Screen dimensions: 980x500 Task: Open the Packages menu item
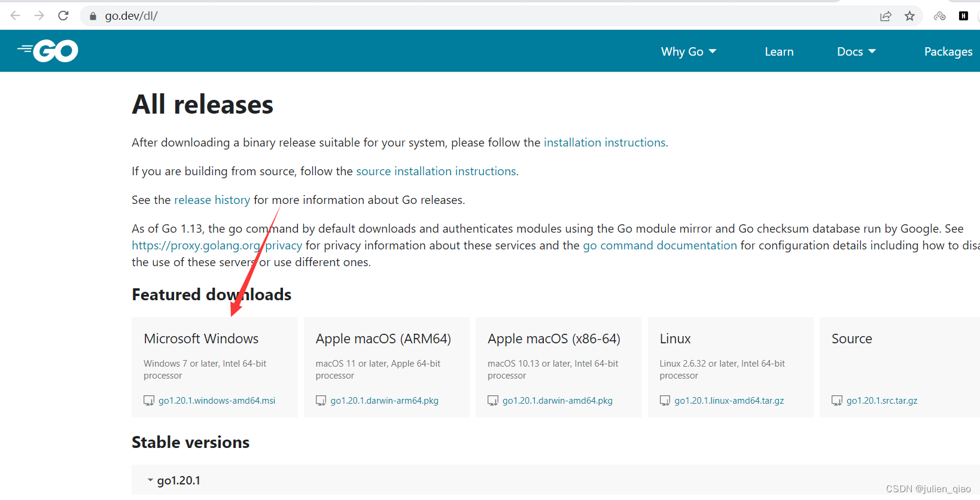(948, 51)
